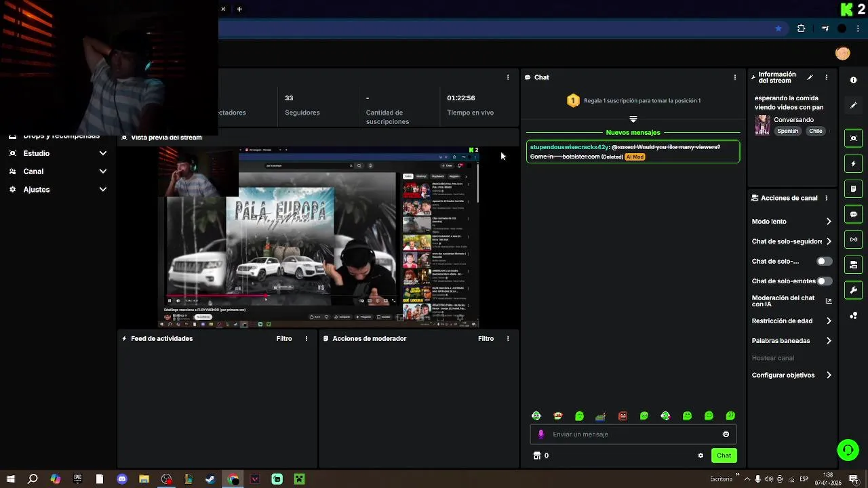Expand Restricción de edad options
This screenshot has width=868, height=488.
(x=829, y=321)
